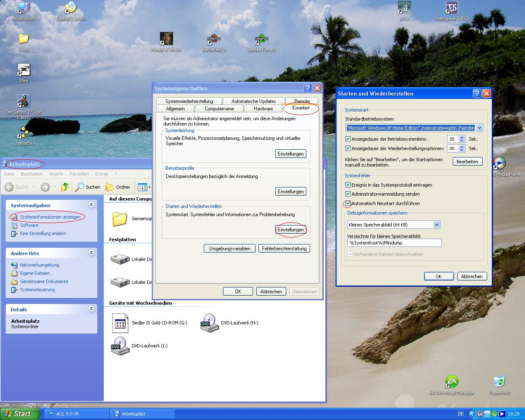Open EA Download Manager shortcut
The height and width of the screenshot is (420, 525).
(x=452, y=385)
